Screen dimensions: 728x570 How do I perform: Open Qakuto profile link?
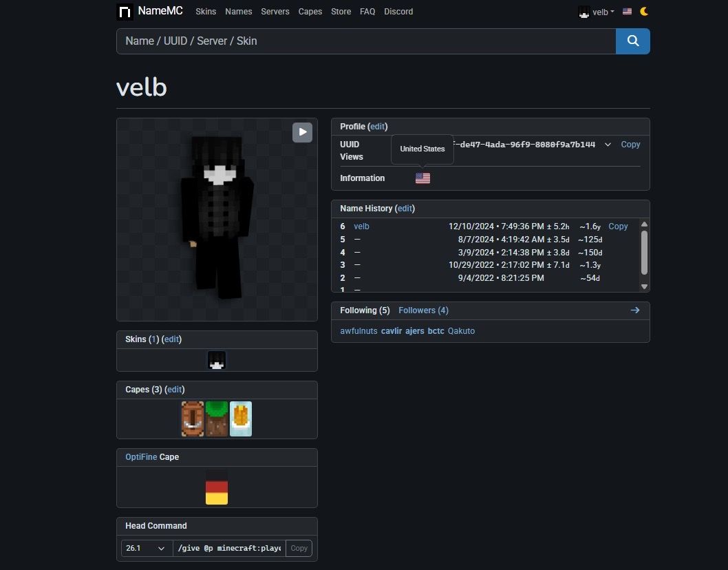[x=461, y=330]
